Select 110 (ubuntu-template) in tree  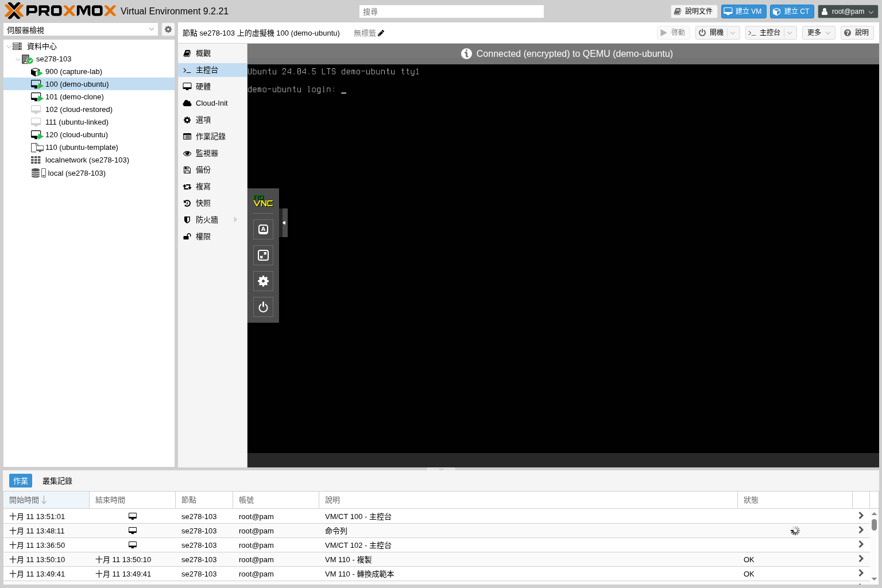pos(89,148)
